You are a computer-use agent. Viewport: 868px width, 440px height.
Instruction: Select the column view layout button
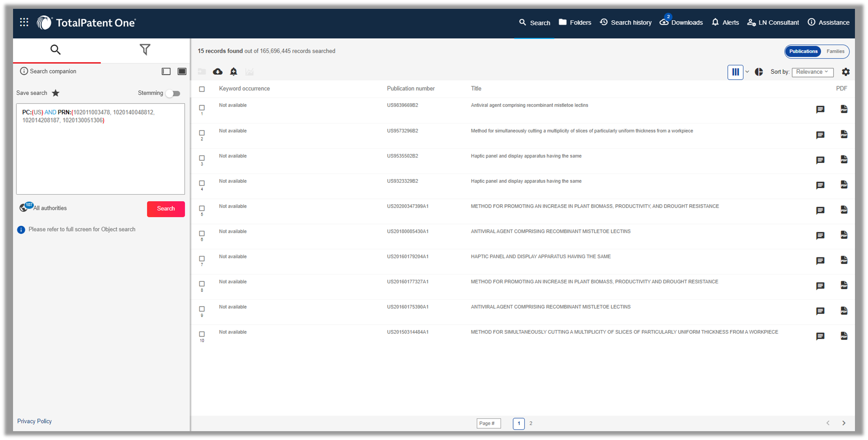735,72
